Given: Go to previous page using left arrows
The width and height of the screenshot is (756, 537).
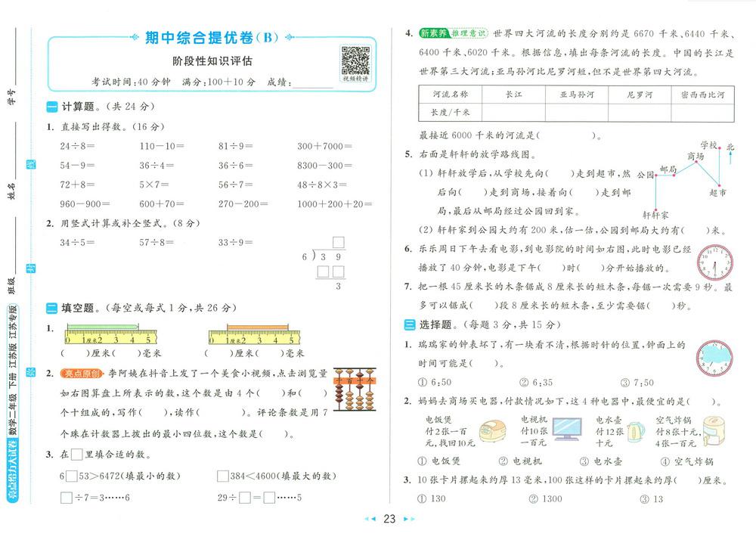Looking at the screenshot, I should (x=370, y=520).
